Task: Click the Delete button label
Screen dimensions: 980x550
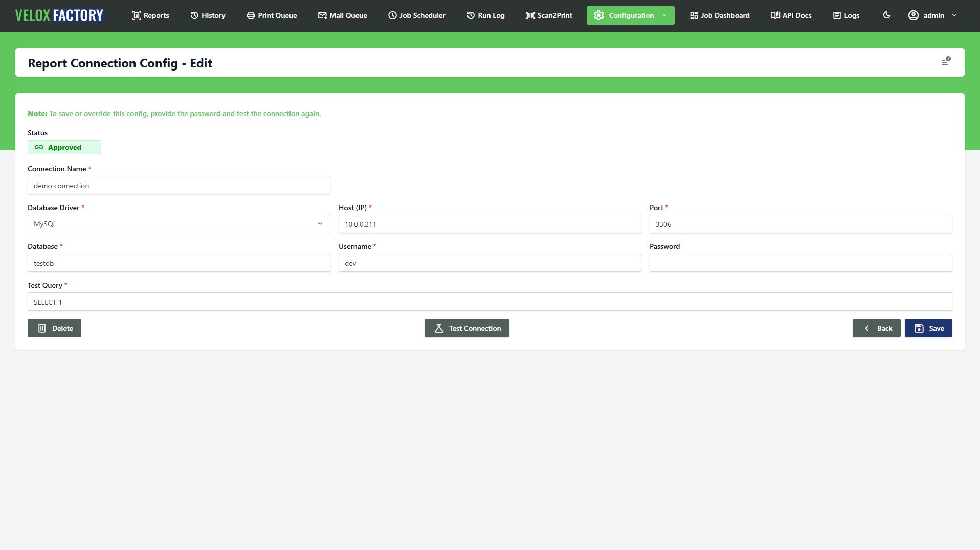Action: click(x=62, y=328)
